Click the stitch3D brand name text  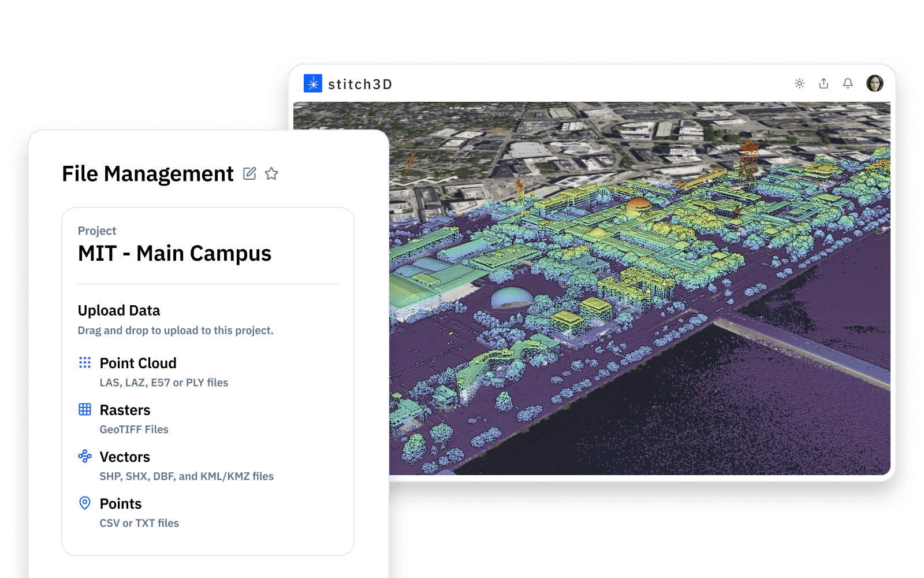[360, 84]
